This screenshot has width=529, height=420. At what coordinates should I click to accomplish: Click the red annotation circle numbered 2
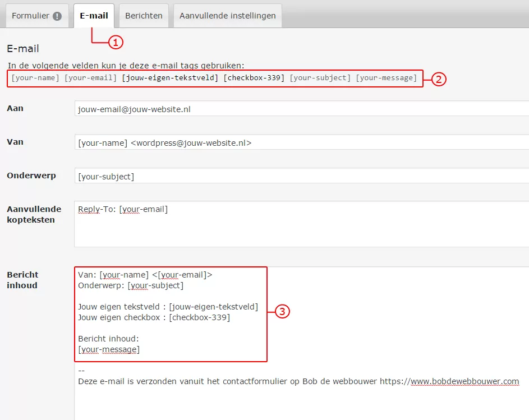tap(439, 79)
